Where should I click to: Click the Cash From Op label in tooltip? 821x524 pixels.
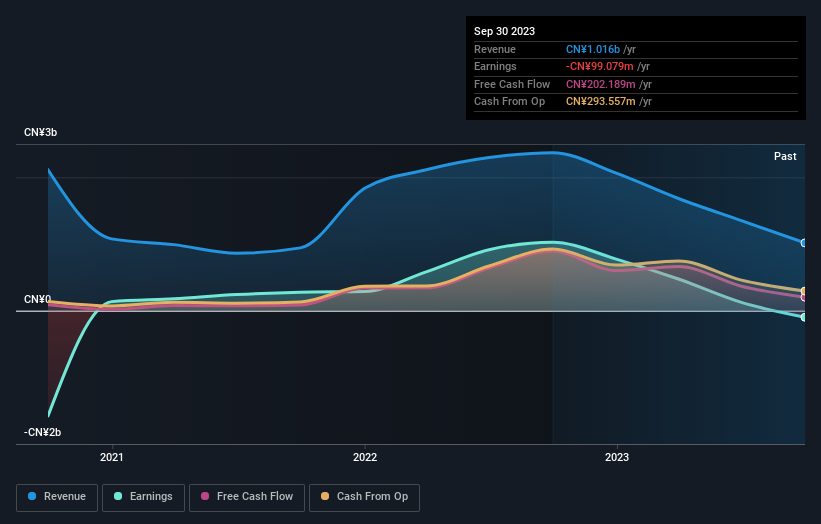coord(509,102)
